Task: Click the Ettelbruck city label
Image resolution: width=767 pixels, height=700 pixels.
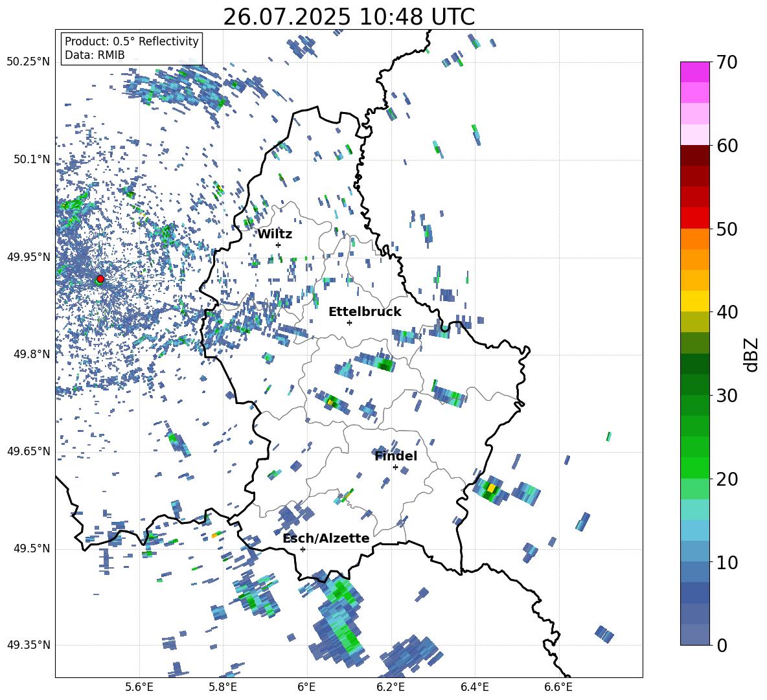Action: pos(365,312)
